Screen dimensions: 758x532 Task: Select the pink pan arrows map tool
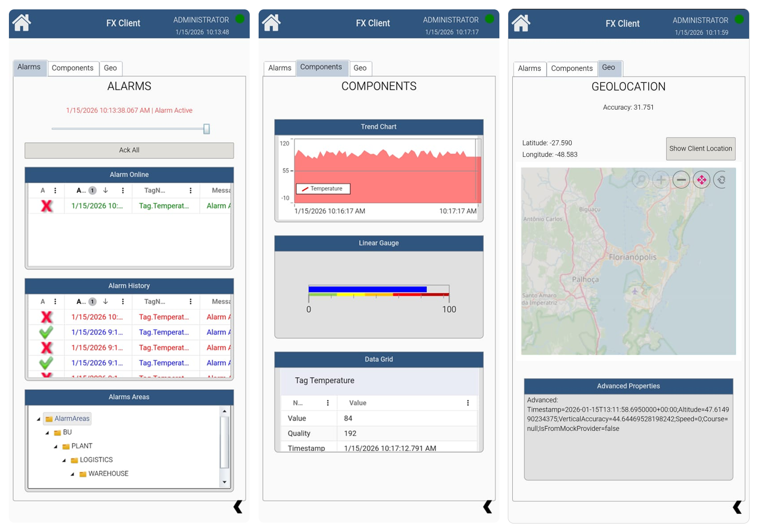tap(701, 180)
